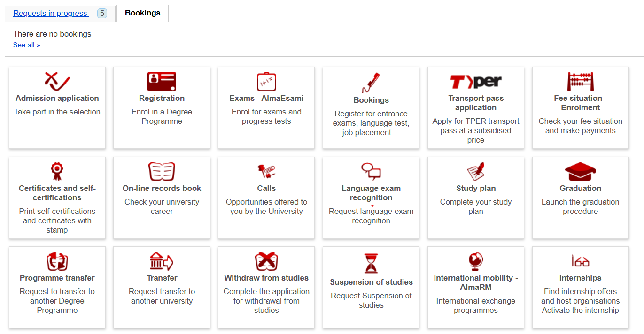The image size is (644, 334).
Task: Click the TPER transport pass logo
Action: [475, 82]
